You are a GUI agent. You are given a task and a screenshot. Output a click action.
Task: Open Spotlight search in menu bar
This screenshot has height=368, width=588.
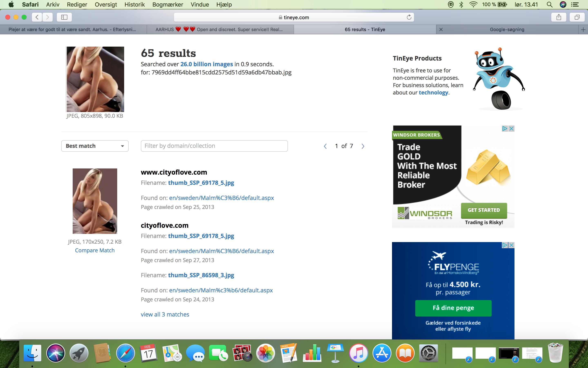[549, 4]
